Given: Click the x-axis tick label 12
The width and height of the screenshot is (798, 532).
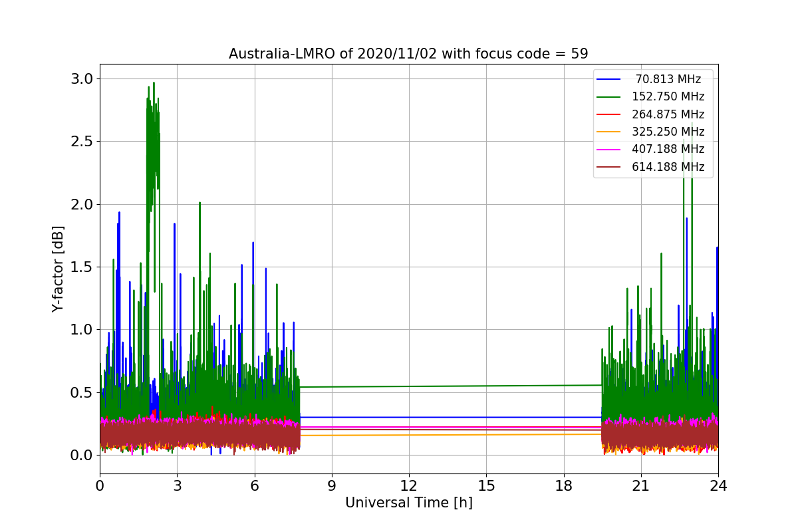Looking at the screenshot, I should click(409, 486).
